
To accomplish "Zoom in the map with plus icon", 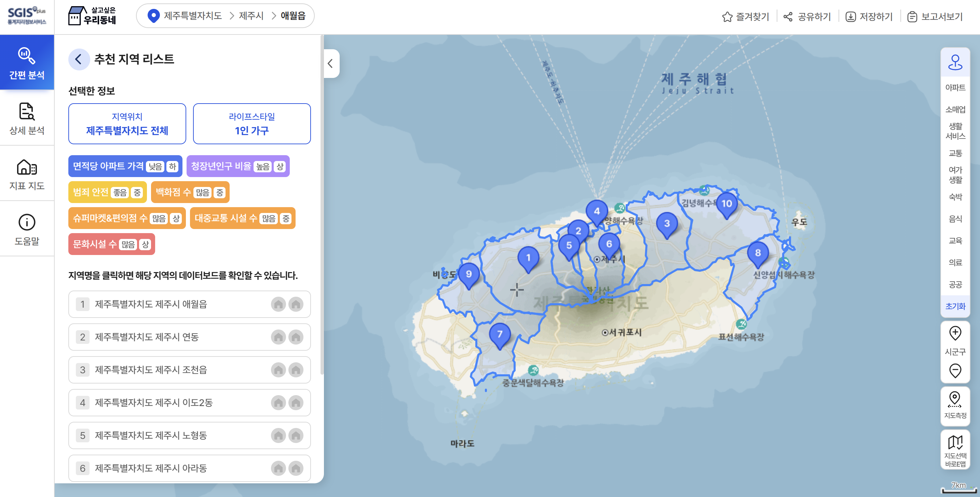I will pyautogui.click(x=955, y=333).
